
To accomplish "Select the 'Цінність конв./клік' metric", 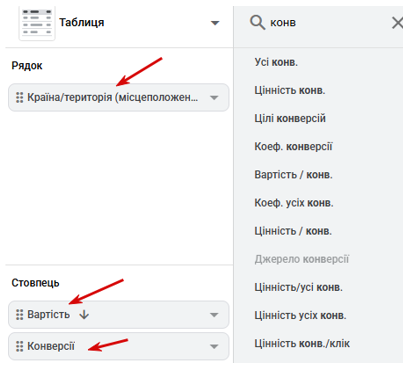I will coord(302,343).
